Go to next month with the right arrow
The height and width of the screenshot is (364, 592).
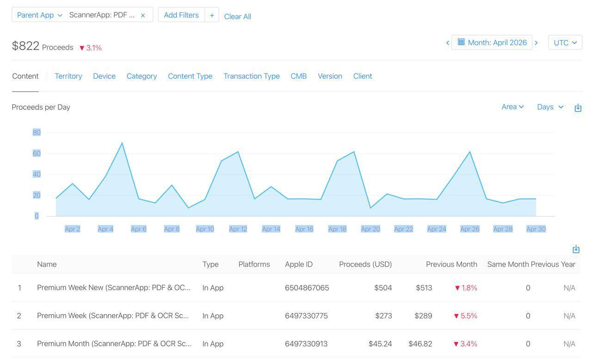click(x=536, y=42)
